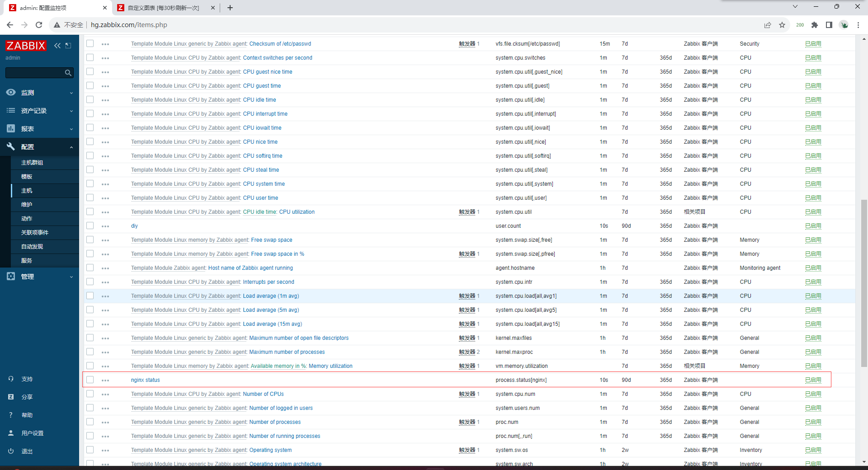Open three-dots menu for Load average (1m avg)
This screenshot has height=470, width=868.
[105, 296]
